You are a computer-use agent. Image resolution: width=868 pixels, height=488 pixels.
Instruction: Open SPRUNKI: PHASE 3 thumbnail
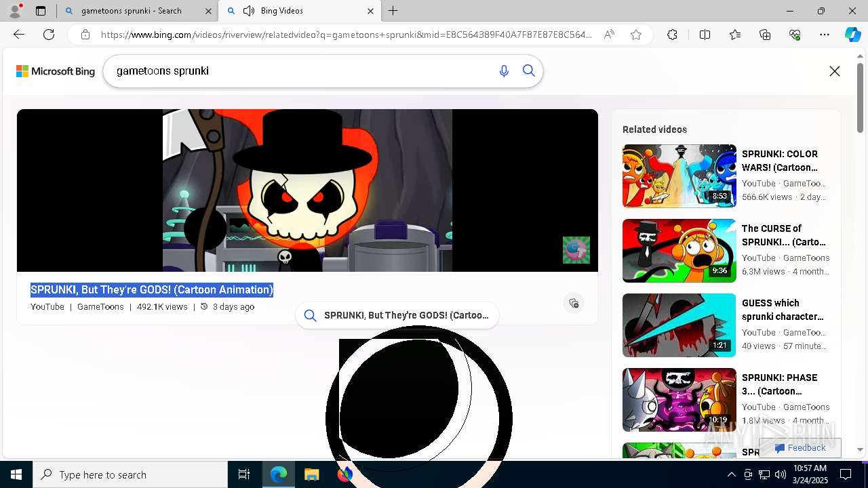coord(679,400)
